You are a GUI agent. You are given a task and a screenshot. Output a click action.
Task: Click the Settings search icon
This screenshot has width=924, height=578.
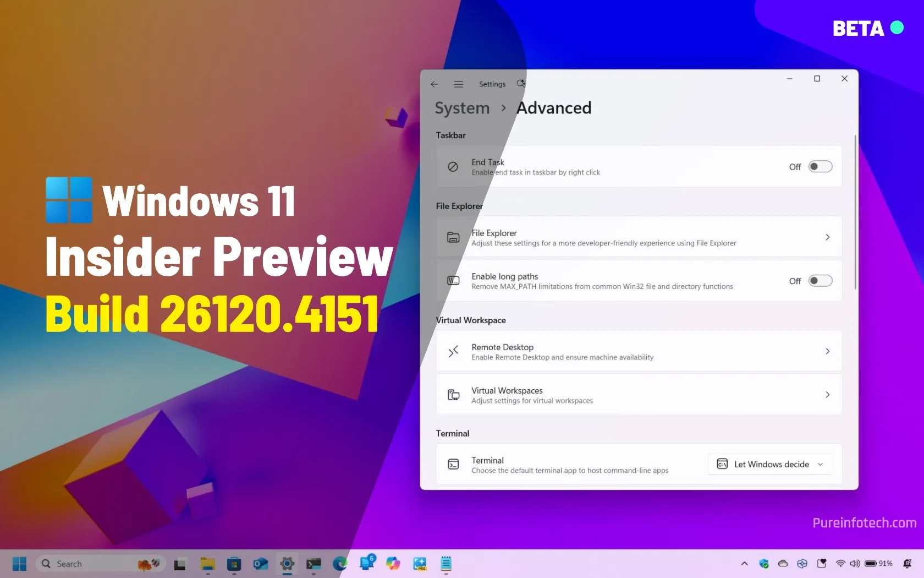pyautogui.click(x=521, y=84)
